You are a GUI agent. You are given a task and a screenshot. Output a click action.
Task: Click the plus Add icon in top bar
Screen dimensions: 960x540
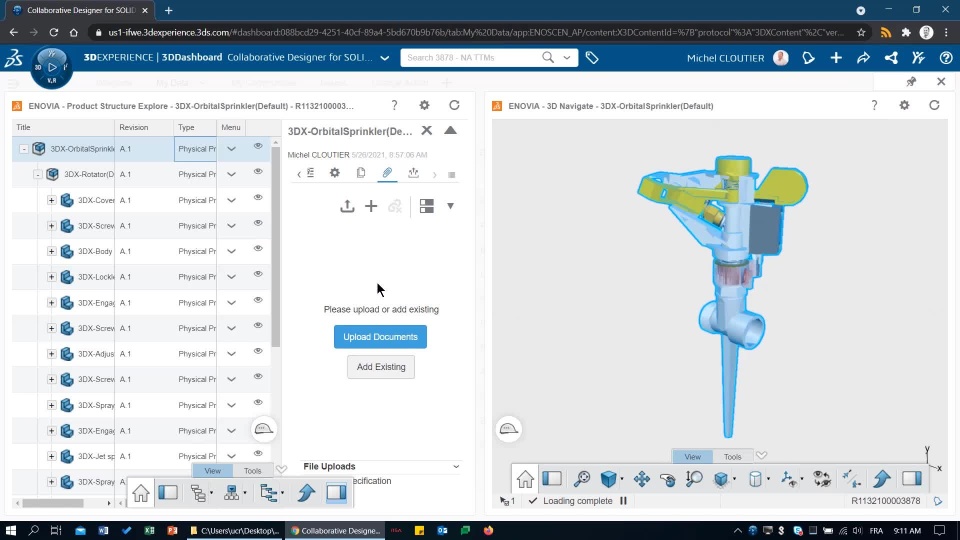(x=836, y=58)
